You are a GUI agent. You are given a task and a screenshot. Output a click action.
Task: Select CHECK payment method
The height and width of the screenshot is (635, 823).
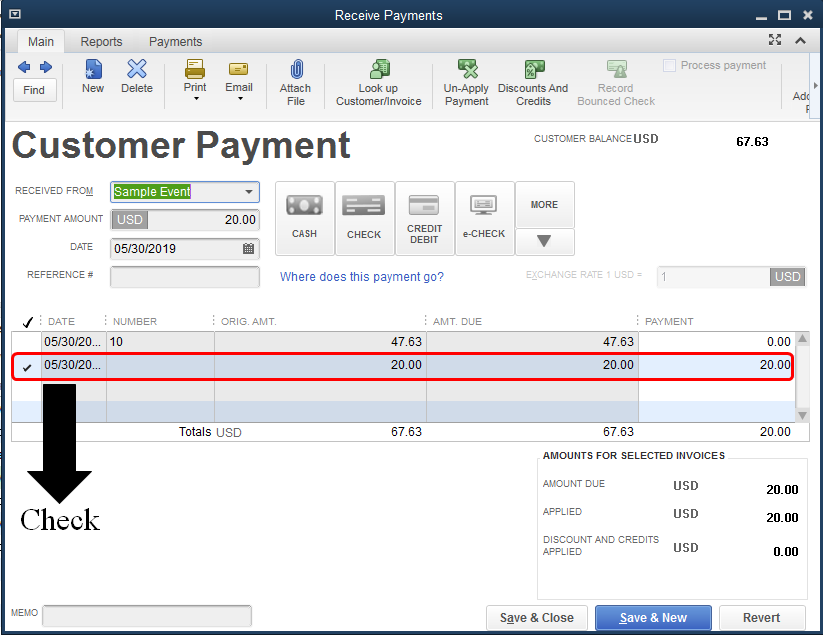point(364,218)
